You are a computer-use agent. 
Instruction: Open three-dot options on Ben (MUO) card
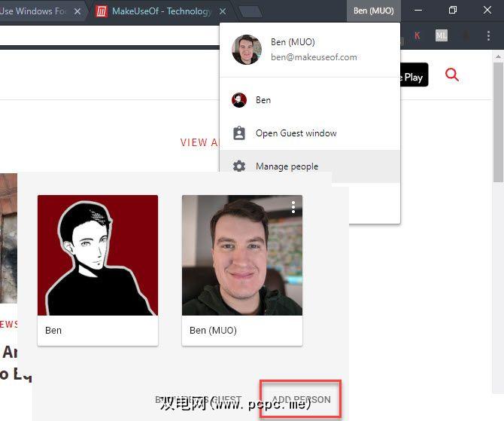click(293, 207)
